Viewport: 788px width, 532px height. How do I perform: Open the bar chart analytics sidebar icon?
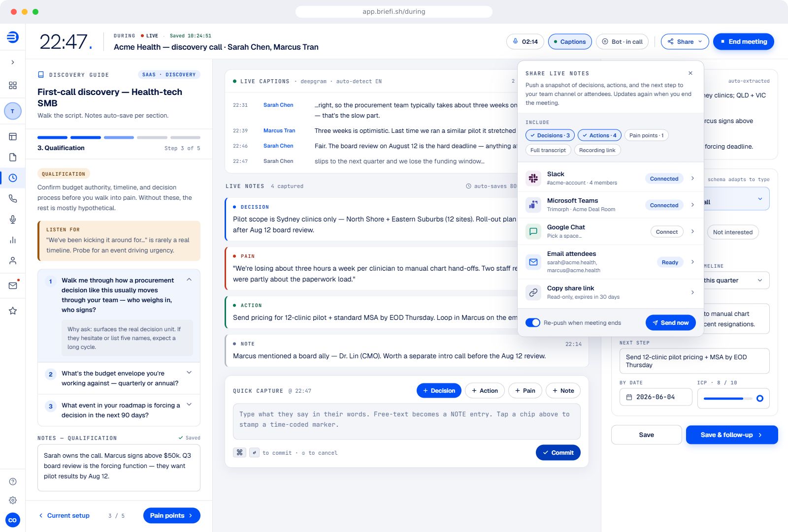13,240
